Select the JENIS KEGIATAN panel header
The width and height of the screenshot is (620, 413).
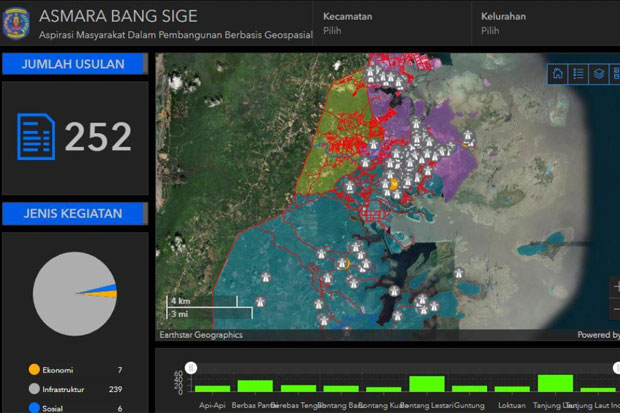[75, 214]
